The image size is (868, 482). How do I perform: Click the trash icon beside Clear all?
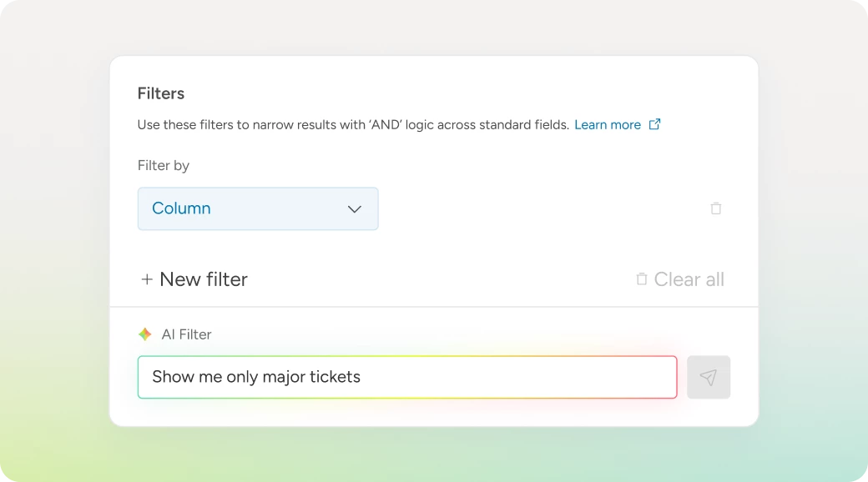(x=642, y=279)
